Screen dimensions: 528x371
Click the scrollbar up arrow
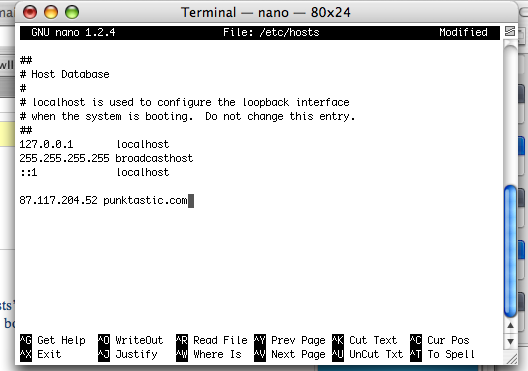tap(510, 325)
